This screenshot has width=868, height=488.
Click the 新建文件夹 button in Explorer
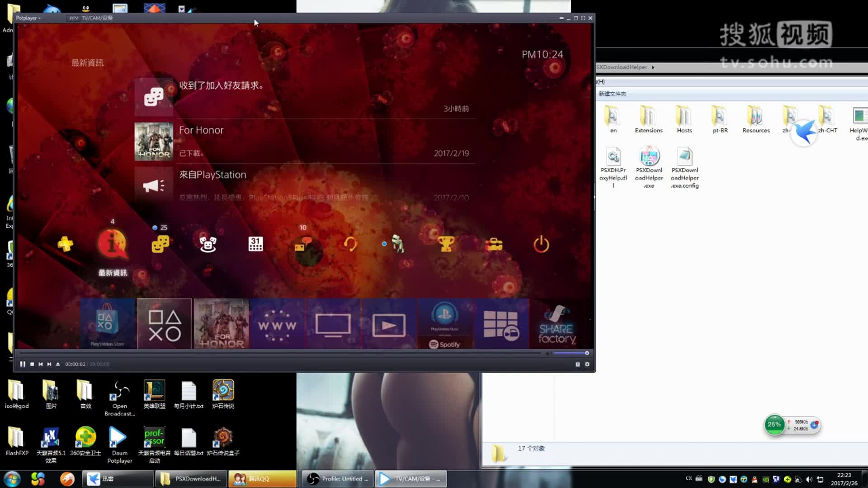coord(611,94)
